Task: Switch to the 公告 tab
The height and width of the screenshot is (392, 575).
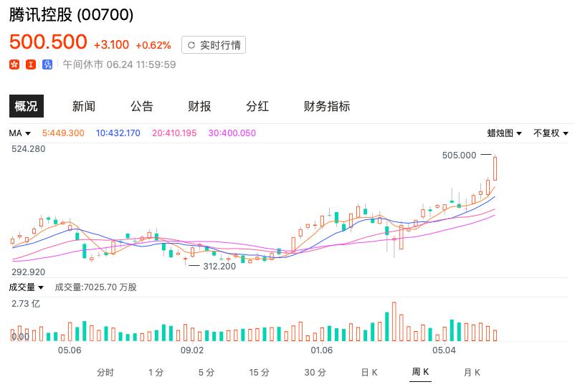Action: pyautogui.click(x=142, y=106)
